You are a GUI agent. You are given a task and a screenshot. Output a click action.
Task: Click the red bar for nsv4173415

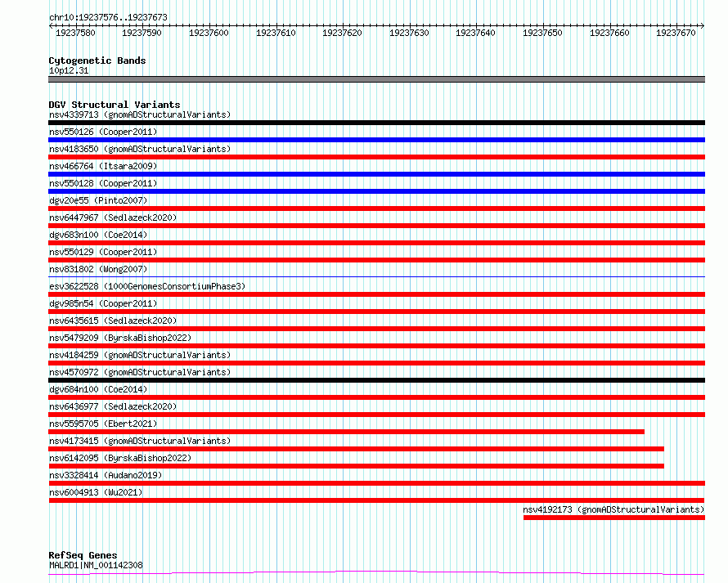point(356,450)
